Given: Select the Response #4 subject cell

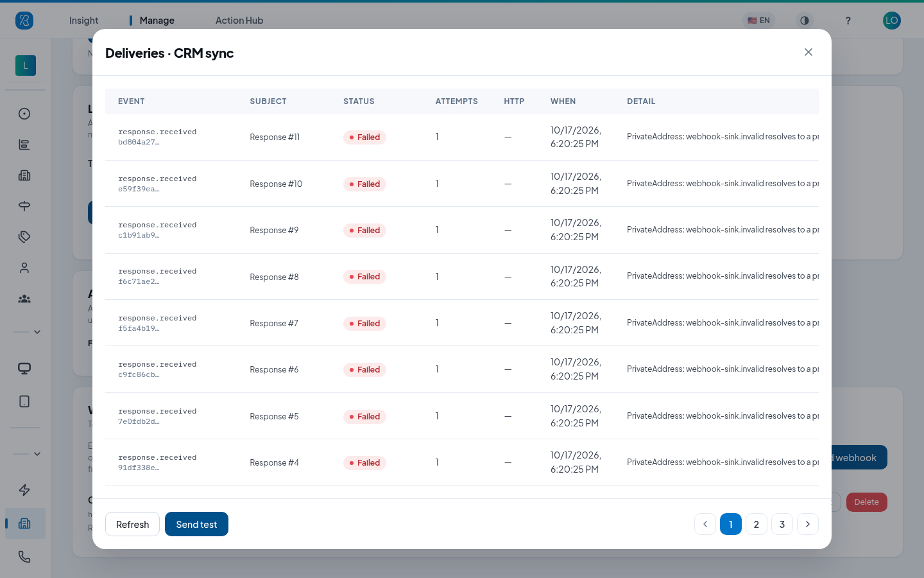Looking at the screenshot, I should pos(274,462).
